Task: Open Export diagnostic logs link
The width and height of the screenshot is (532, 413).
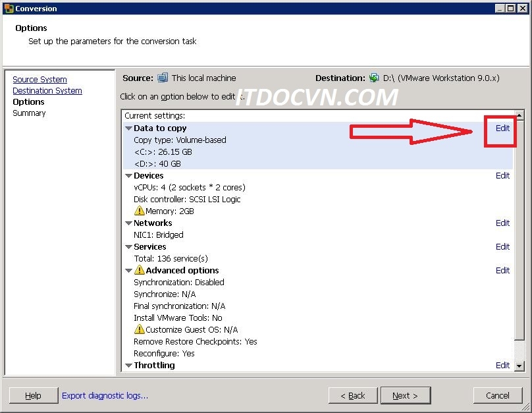Action: [x=105, y=395]
